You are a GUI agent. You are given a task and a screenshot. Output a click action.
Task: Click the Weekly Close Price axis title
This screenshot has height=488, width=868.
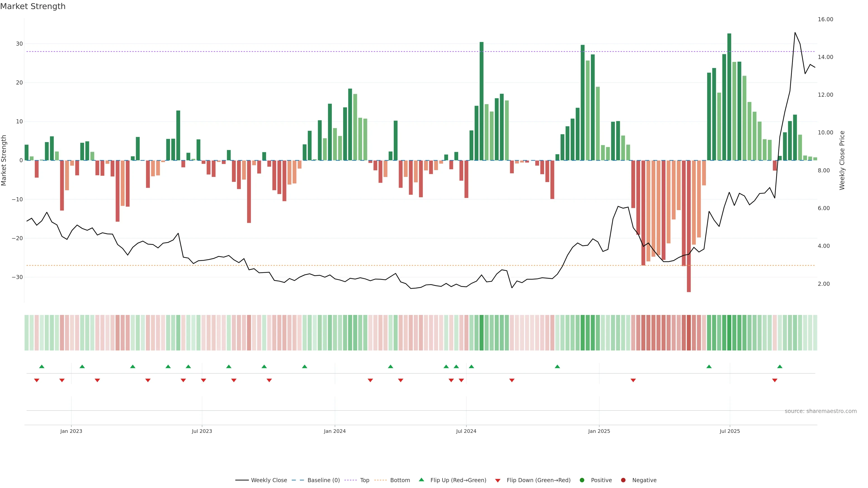842,160
